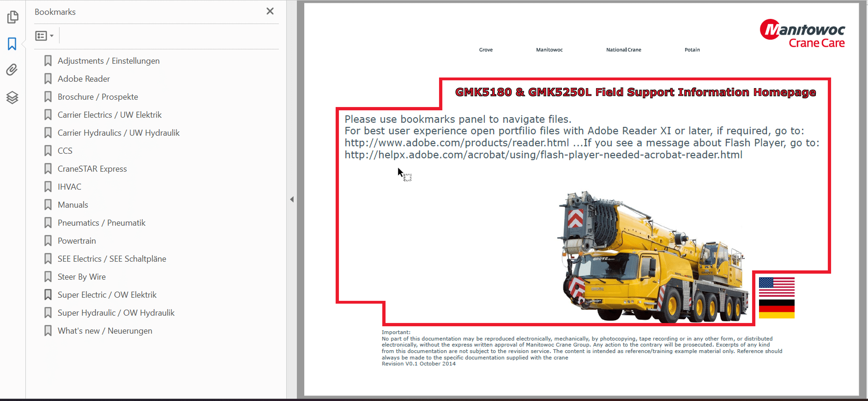Click the bookmark icon beside Powertrain
Screen dimensions: 868x401
coord(48,241)
